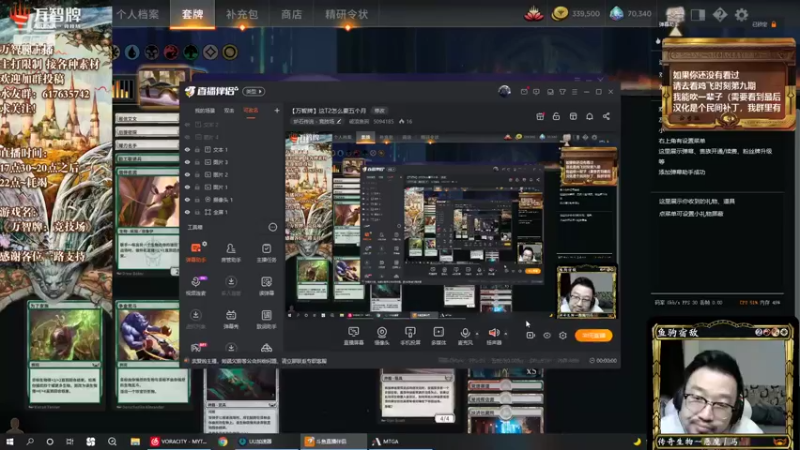Click the share icon in streaming companion
This screenshot has height=450, width=800.
(606, 116)
